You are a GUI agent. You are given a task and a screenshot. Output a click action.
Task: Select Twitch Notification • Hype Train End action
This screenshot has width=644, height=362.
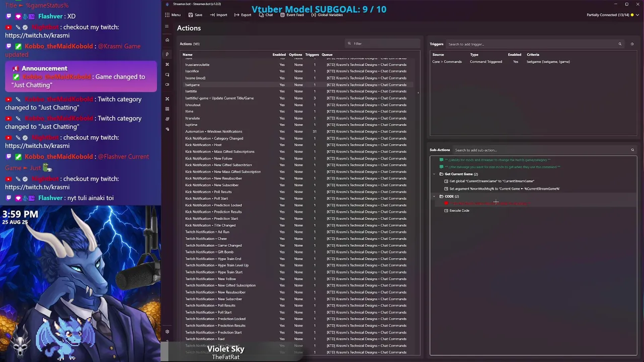point(299,259)
